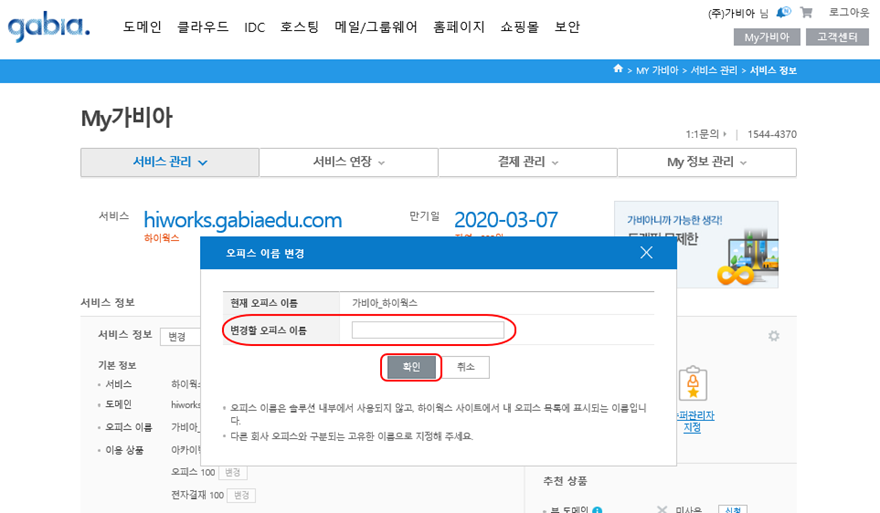
Task: Open the notification bell icon
Action: click(783, 12)
